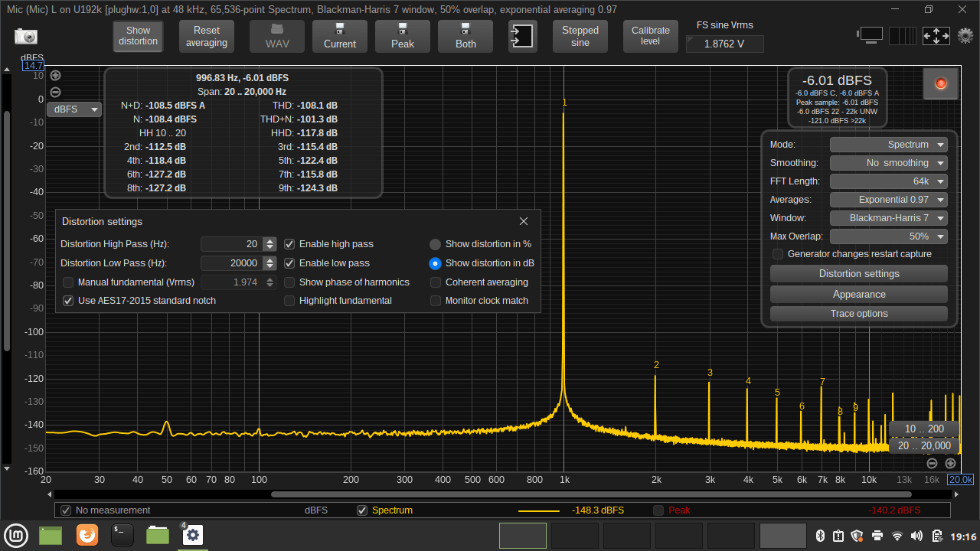980x551 pixels.
Task: Enable Show phase of harmonics
Action: click(x=289, y=282)
